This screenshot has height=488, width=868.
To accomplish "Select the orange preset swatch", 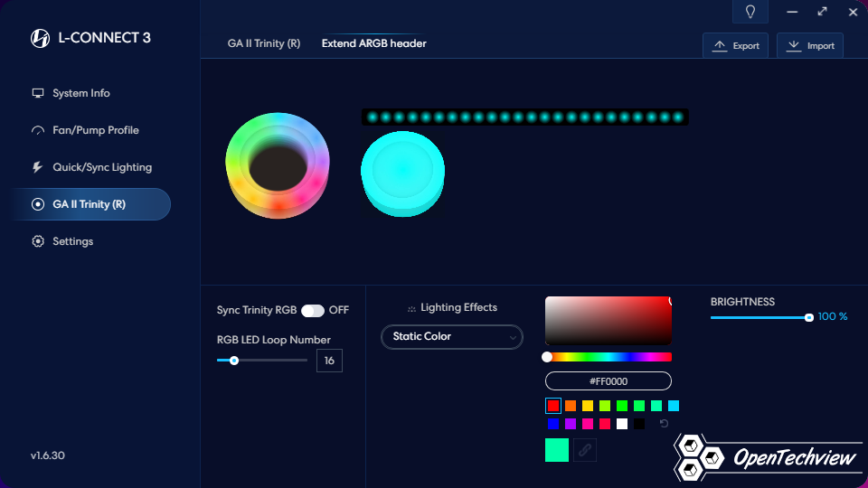I will [571, 406].
